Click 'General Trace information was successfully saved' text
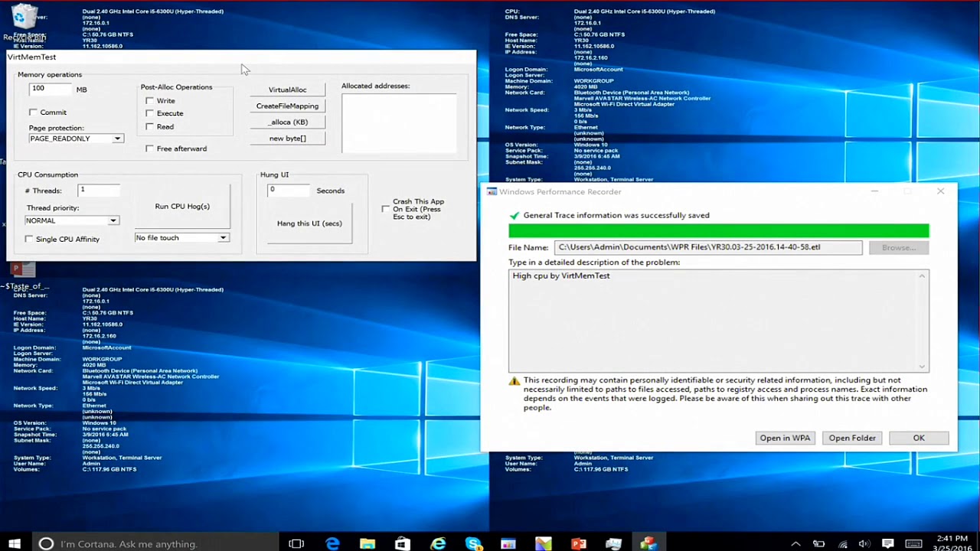The height and width of the screenshot is (551, 980). (x=616, y=216)
